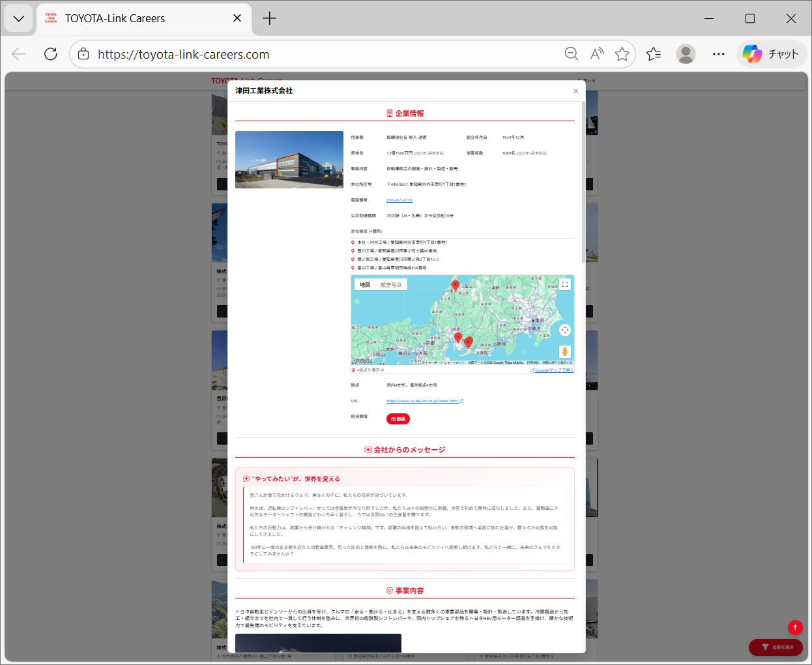Open the browser profile avatar
This screenshot has height=665, width=812.
tap(686, 54)
